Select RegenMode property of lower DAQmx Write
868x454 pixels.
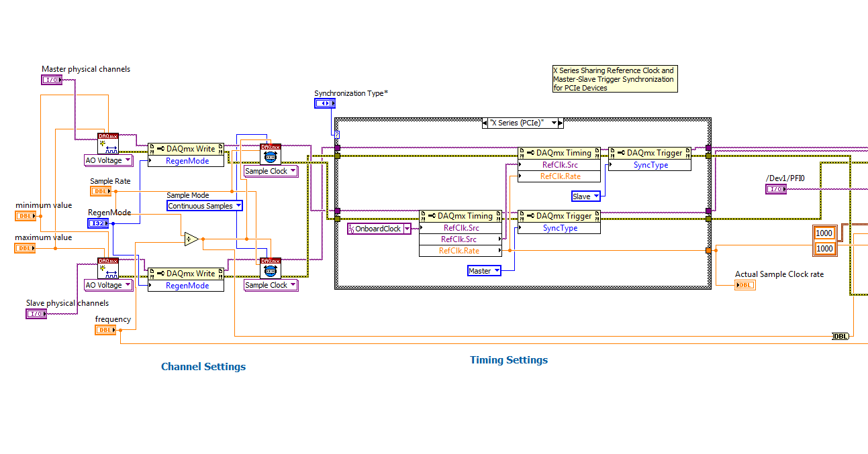pyautogui.click(x=186, y=285)
